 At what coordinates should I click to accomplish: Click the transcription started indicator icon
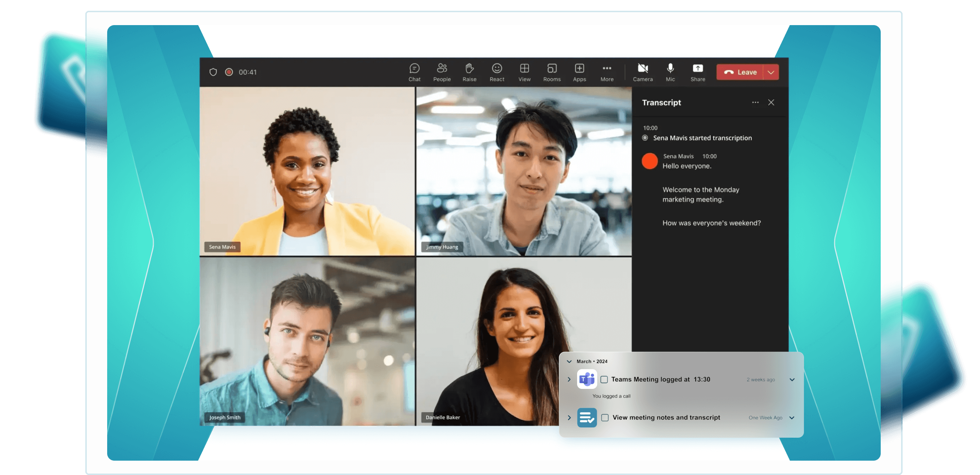point(645,138)
